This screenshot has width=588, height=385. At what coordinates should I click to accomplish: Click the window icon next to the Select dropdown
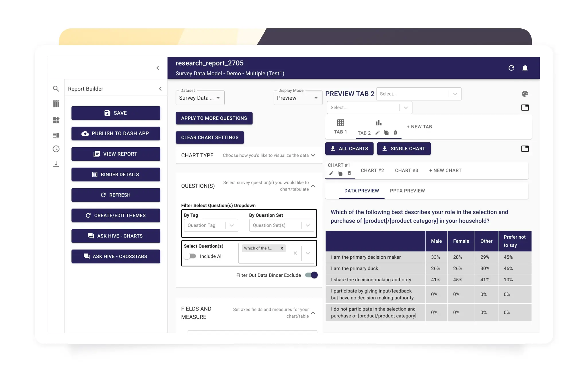coord(525,107)
